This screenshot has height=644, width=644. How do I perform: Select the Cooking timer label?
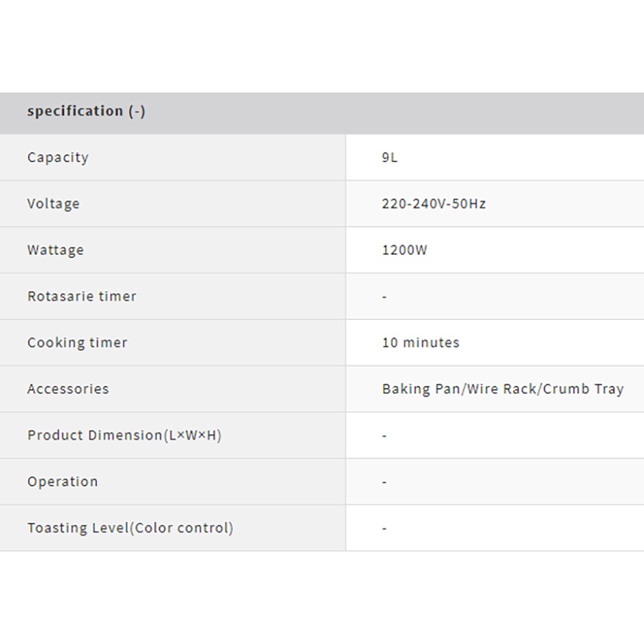(77, 343)
